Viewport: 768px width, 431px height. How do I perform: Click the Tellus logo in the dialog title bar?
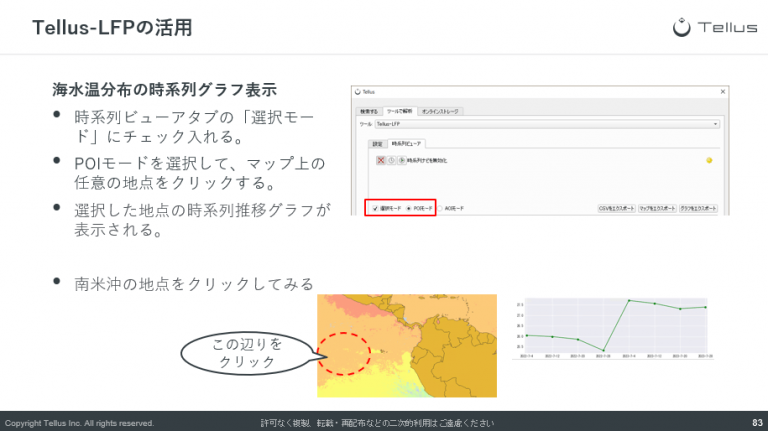358,92
